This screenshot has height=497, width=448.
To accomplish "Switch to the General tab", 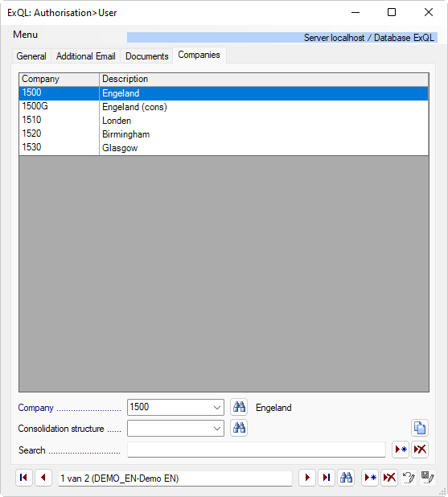I will 31,56.
